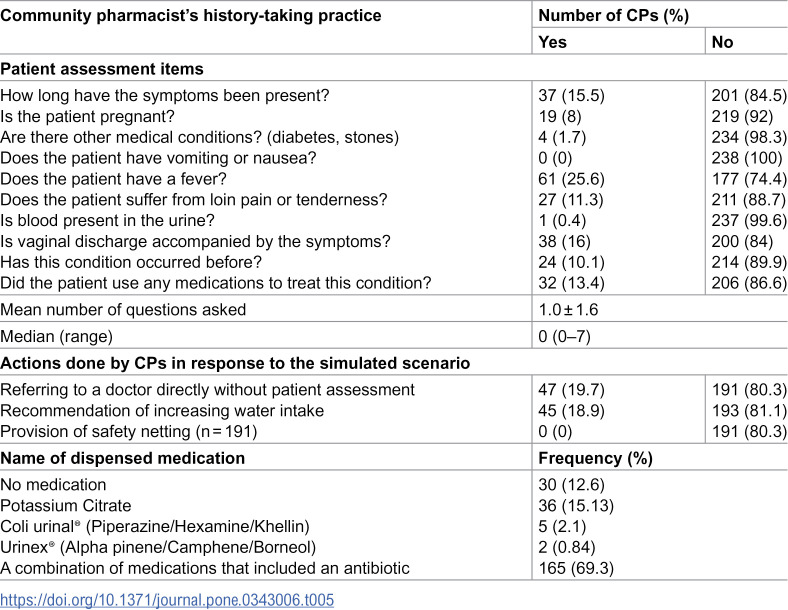Click the '47 (19.7)' referral Yes cell
This screenshot has width=788, height=610.
click(x=571, y=389)
